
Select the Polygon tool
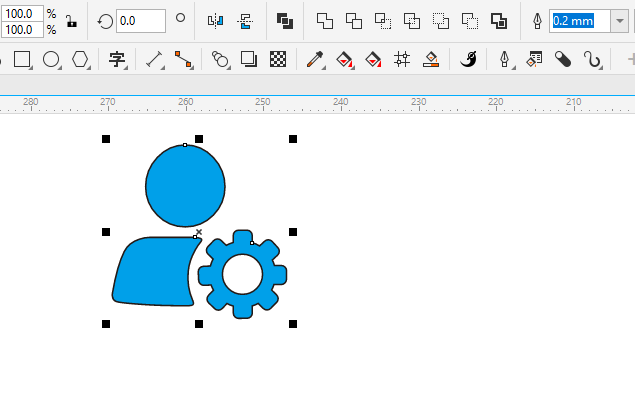(x=80, y=59)
